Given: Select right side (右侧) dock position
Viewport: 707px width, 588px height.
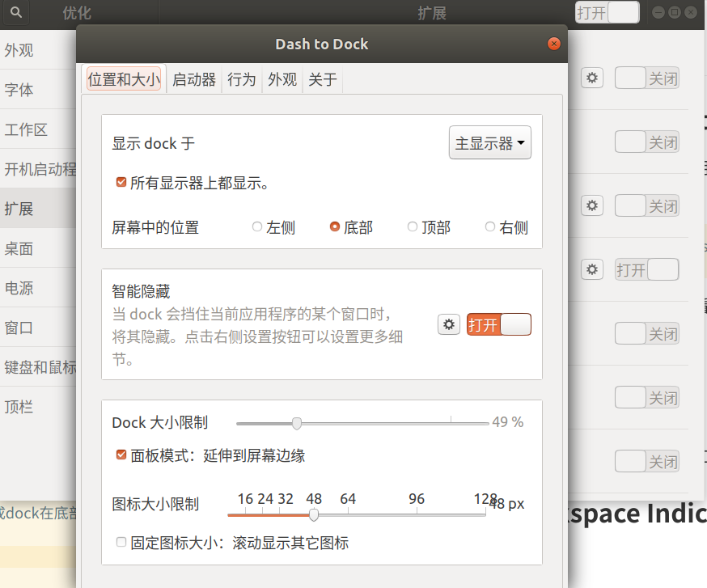Looking at the screenshot, I should (489, 227).
